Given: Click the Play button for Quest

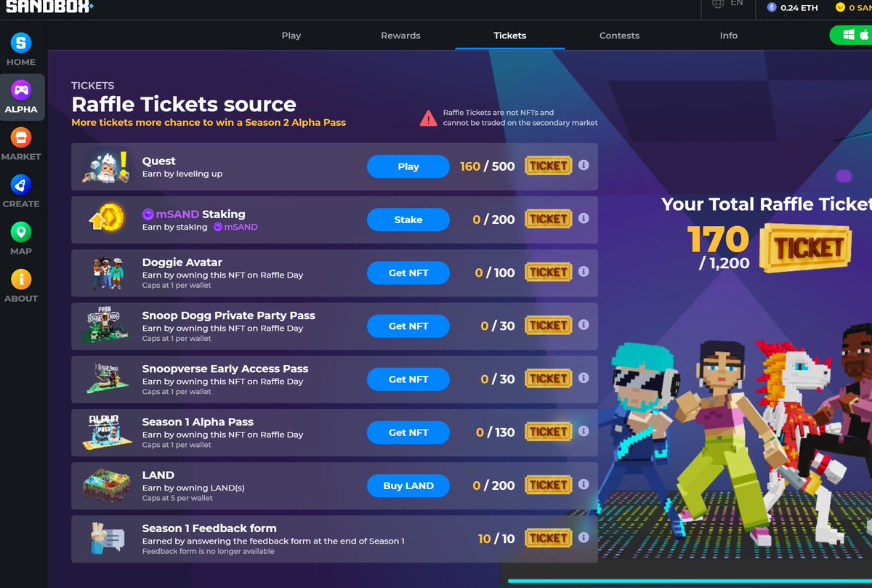Looking at the screenshot, I should point(408,166).
